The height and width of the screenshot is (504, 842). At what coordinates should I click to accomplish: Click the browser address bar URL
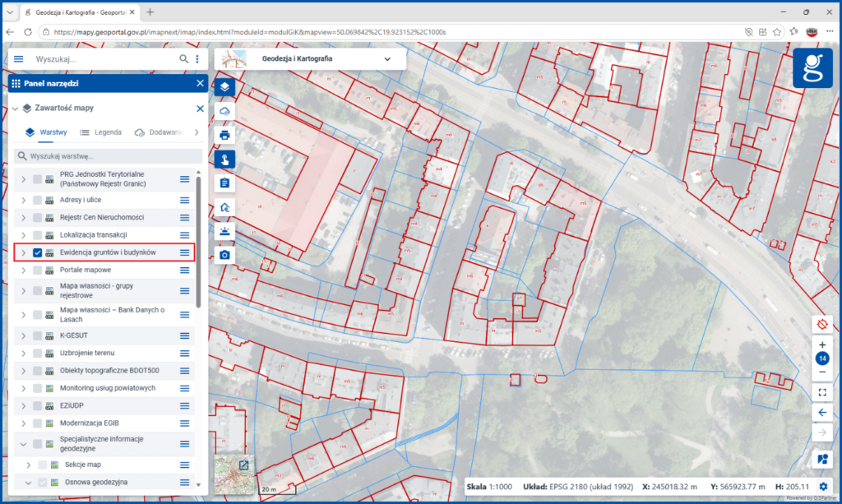250,32
